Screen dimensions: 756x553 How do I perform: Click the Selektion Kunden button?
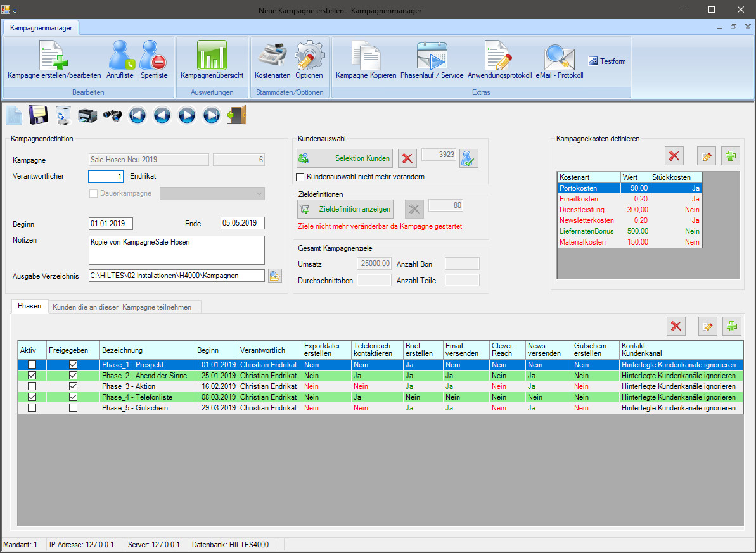point(345,158)
